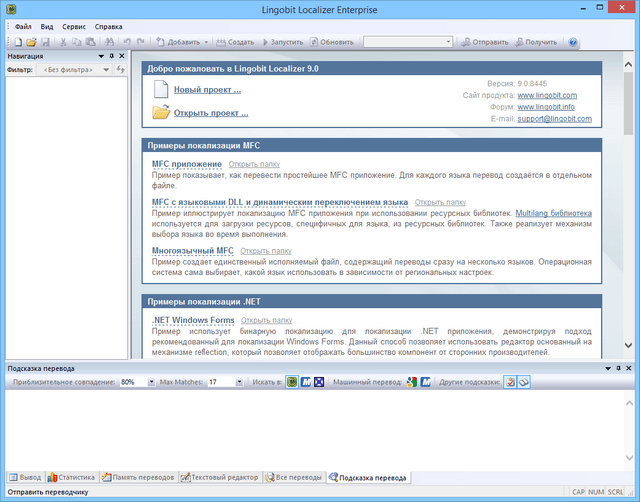Click the Google machine translation icon
The width and height of the screenshot is (640, 502).
(x=411, y=382)
